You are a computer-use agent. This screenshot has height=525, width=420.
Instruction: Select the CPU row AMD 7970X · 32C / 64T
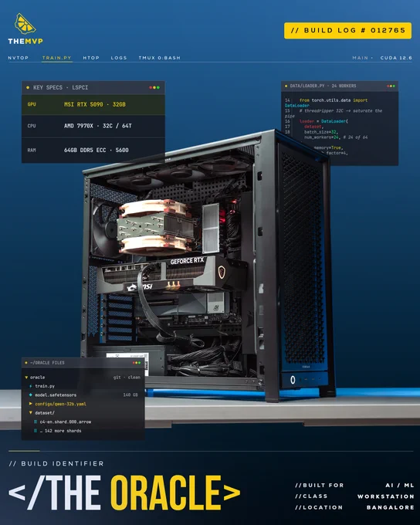pyautogui.click(x=93, y=126)
